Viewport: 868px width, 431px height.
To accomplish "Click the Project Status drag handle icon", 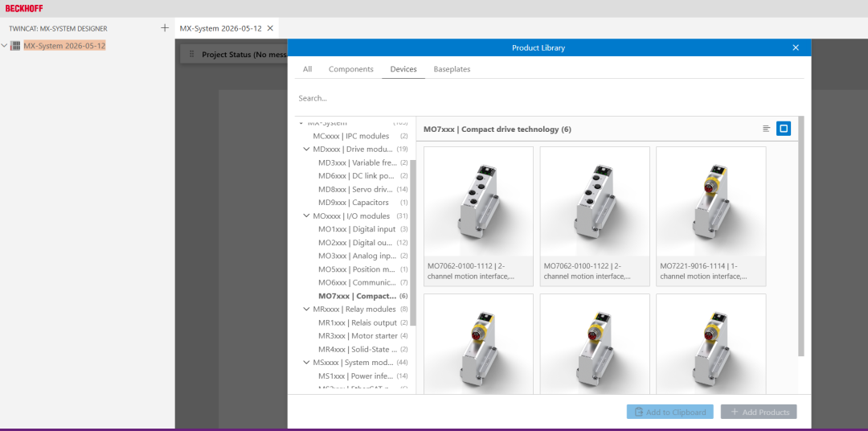I will click(192, 55).
